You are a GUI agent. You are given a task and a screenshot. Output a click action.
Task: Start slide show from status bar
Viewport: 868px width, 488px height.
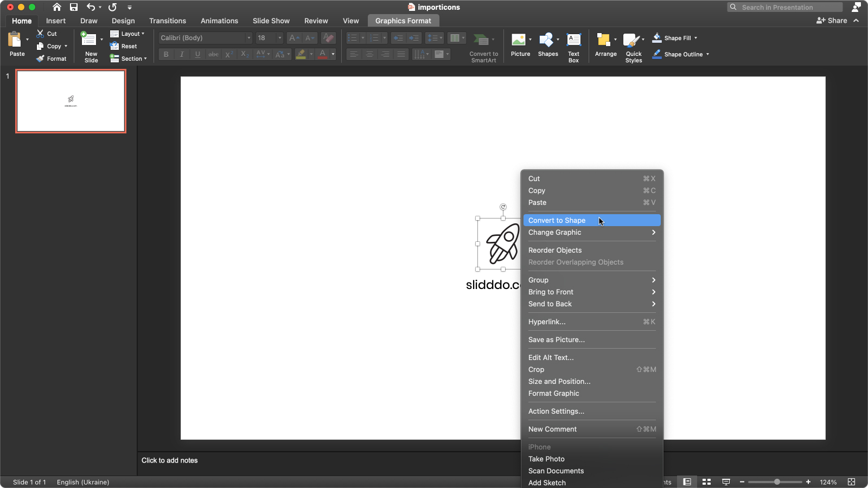726,482
